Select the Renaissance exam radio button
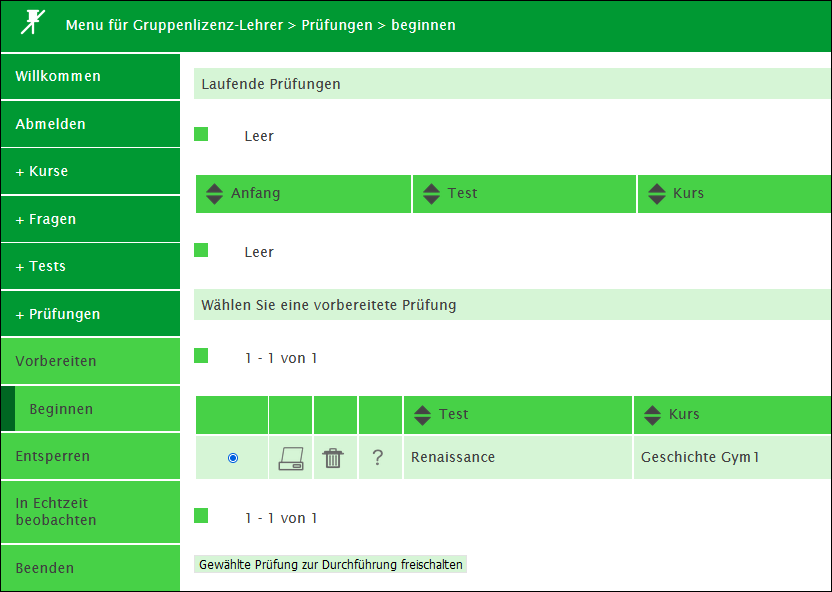Viewport: 832px width, 592px height. click(232, 458)
